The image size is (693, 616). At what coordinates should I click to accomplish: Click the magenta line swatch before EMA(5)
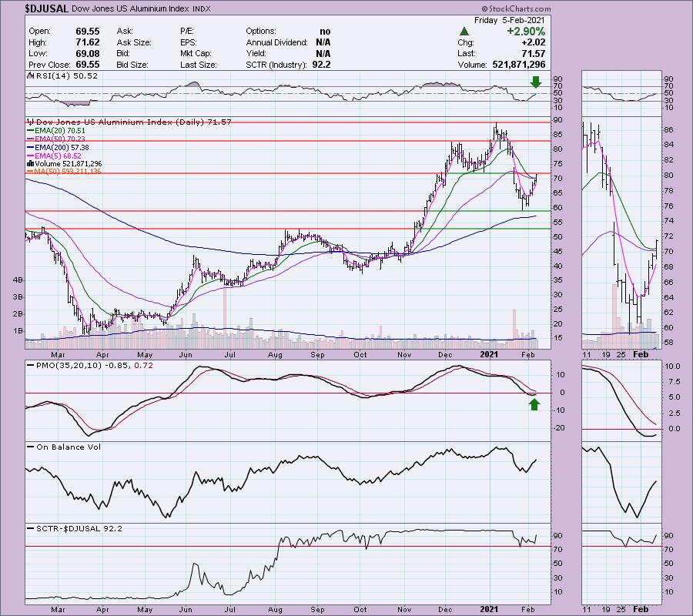pyautogui.click(x=31, y=156)
